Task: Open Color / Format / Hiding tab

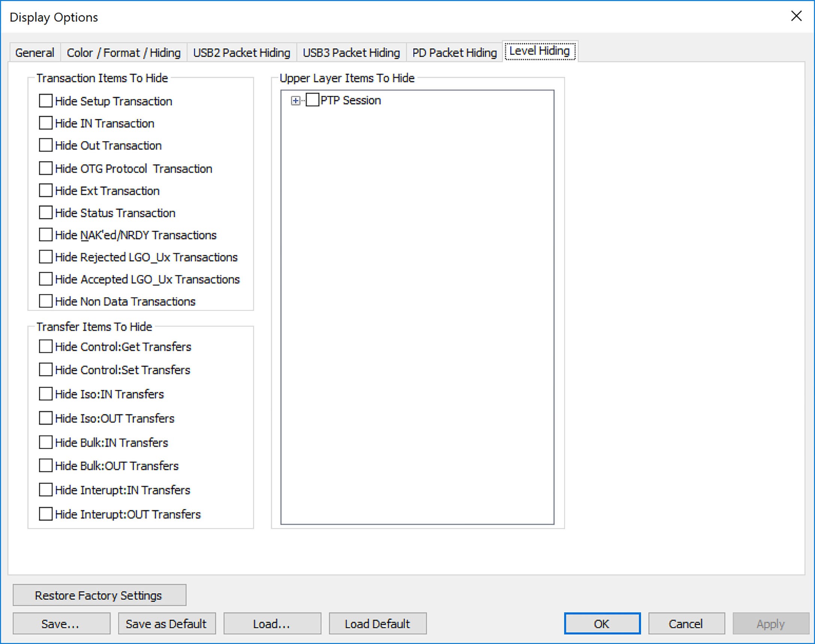Action: [x=124, y=52]
